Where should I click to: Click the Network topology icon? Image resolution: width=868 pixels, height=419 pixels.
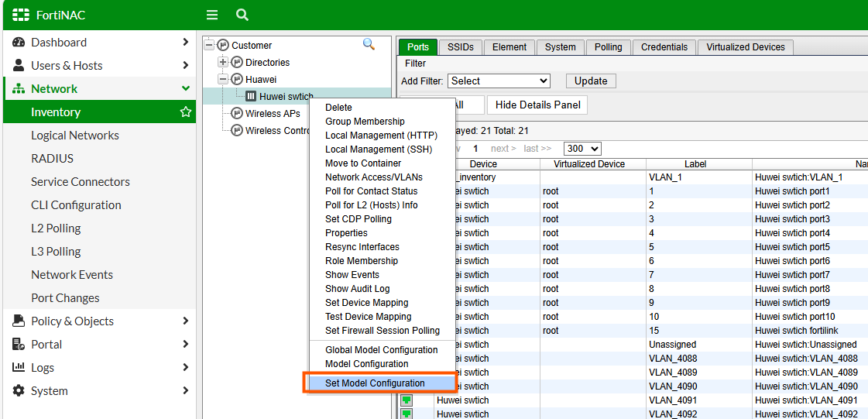click(19, 89)
